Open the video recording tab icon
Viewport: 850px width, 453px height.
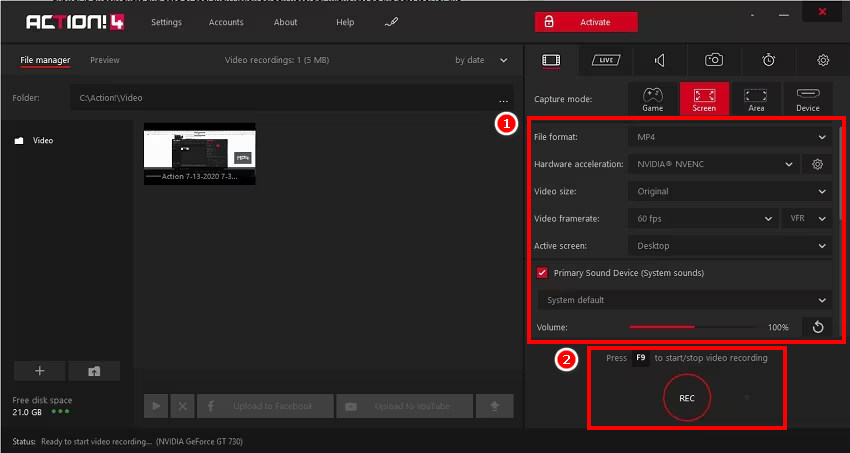[x=551, y=60]
